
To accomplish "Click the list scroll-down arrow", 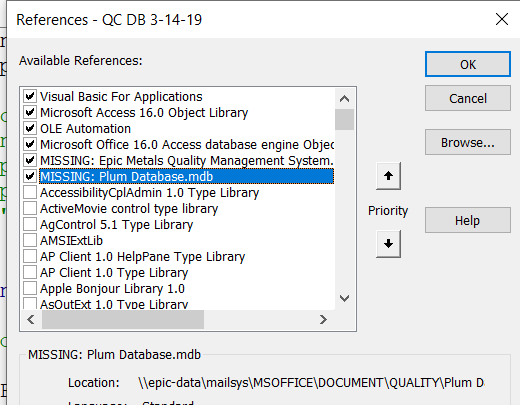I will [x=344, y=298].
